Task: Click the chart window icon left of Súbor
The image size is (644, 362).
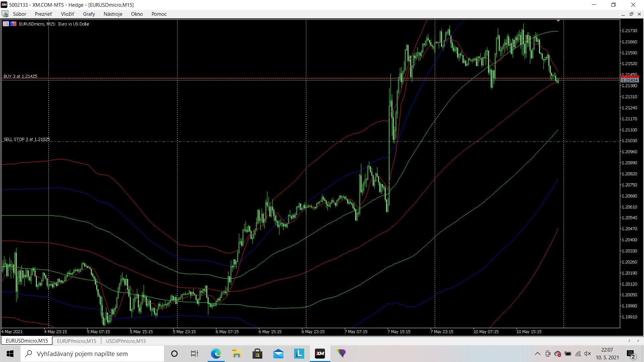Action: point(5,14)
